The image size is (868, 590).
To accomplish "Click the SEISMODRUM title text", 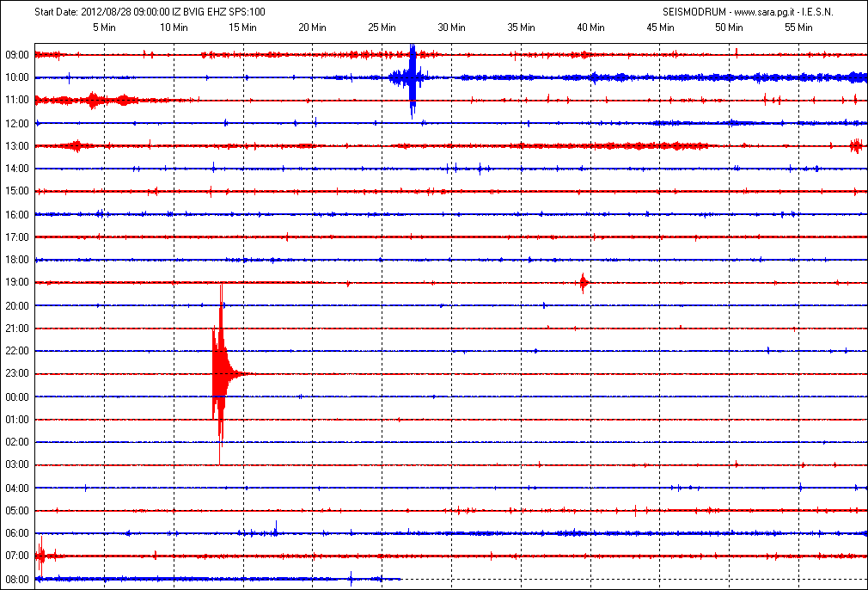I will pos(693,12).
